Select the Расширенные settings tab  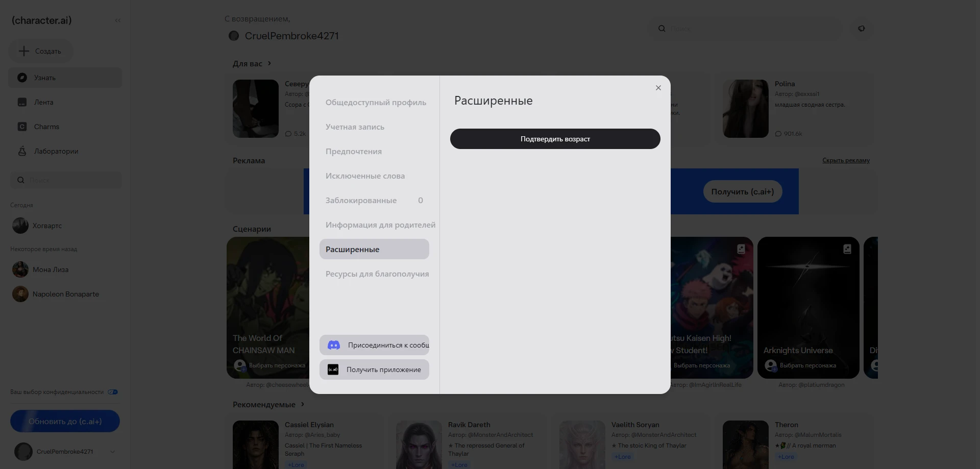coord(374,250)
